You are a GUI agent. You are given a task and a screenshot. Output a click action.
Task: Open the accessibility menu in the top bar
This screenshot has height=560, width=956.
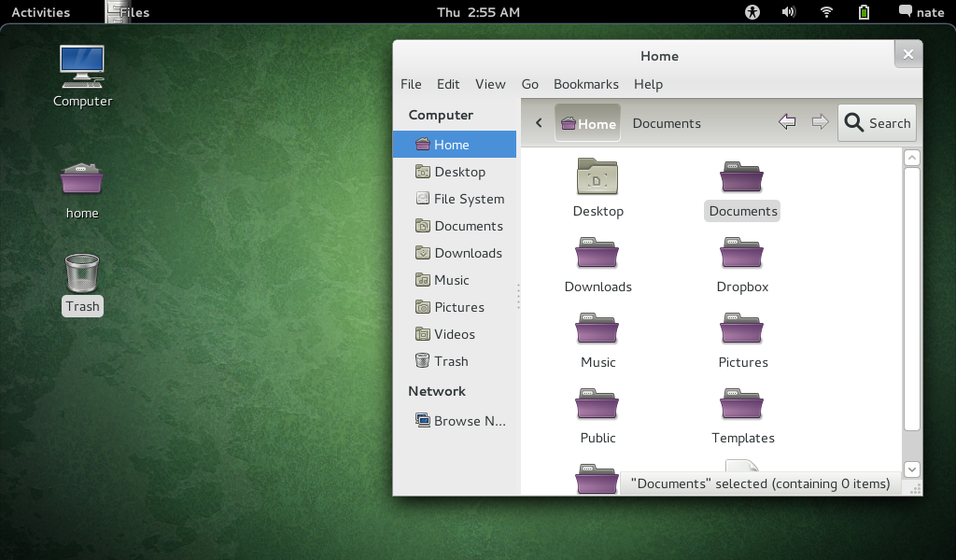click(752, 11)
